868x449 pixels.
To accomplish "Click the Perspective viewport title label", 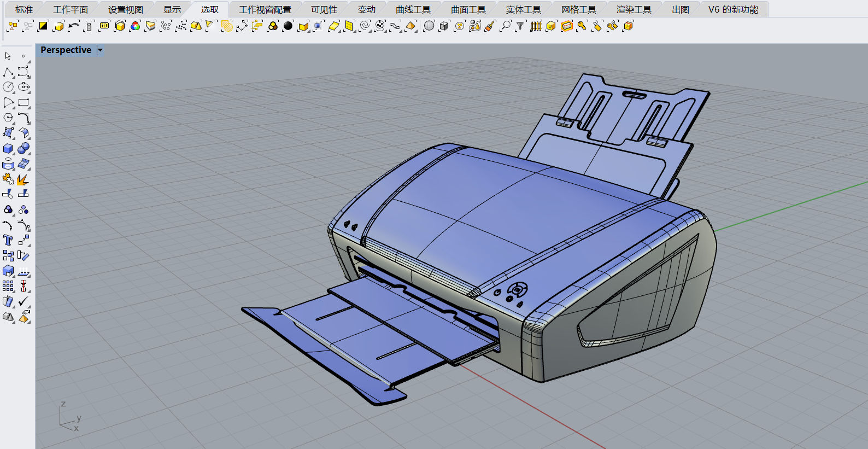I will tap(66, 50).
